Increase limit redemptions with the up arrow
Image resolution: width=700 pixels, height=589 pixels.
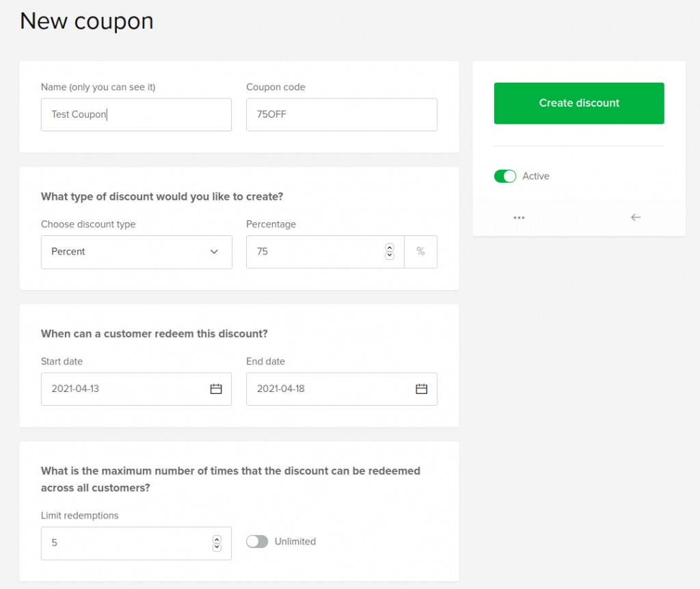217,539
